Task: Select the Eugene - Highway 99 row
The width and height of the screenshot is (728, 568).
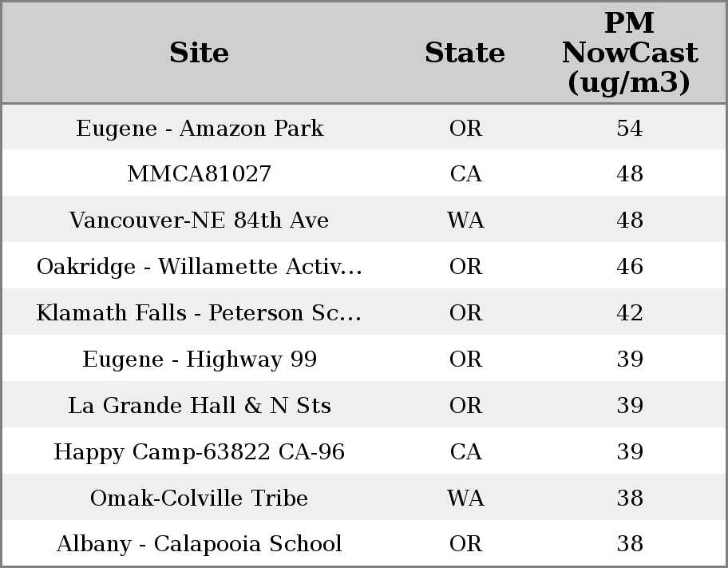Action: click(200, 359)
